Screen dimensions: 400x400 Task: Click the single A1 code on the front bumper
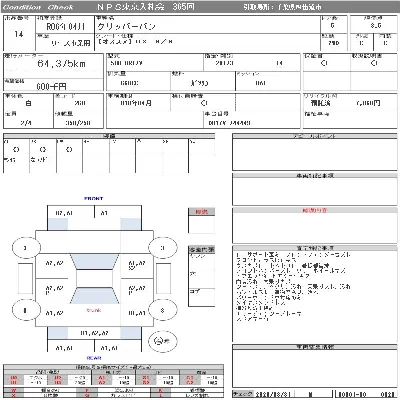(x=104, y=213)
